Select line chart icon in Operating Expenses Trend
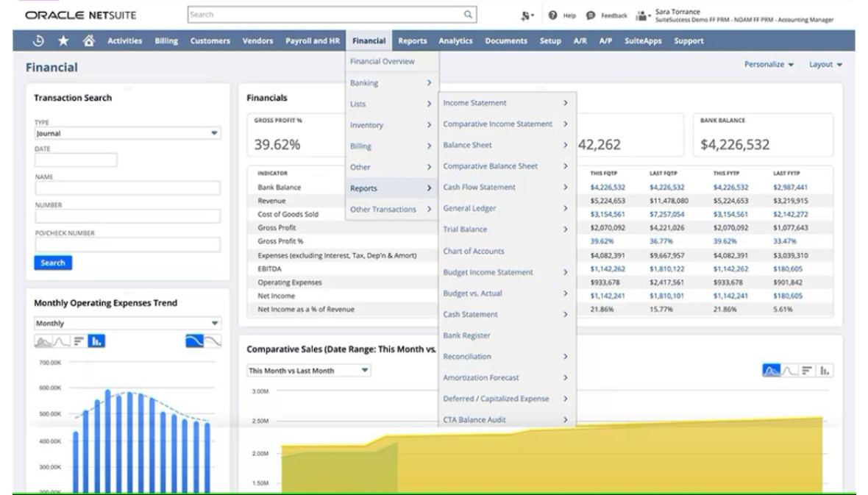The height and width of the screenshot is (495, 868). 61,341
